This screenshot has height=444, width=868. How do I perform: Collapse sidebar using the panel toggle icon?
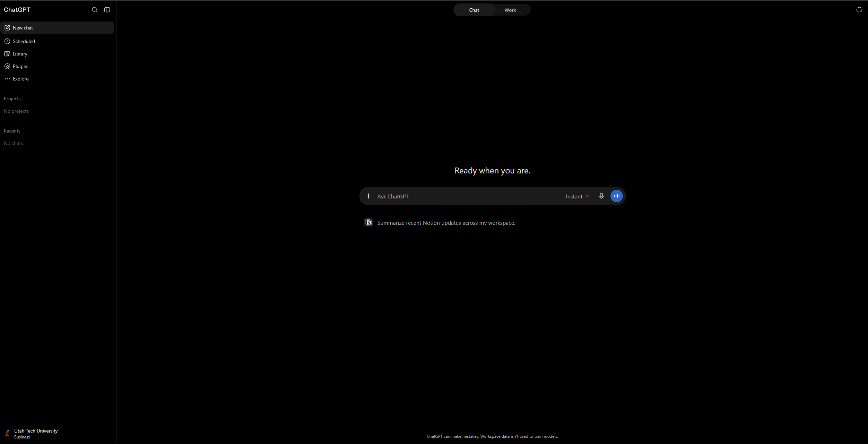pyautogui.click(x=107, y=10)
